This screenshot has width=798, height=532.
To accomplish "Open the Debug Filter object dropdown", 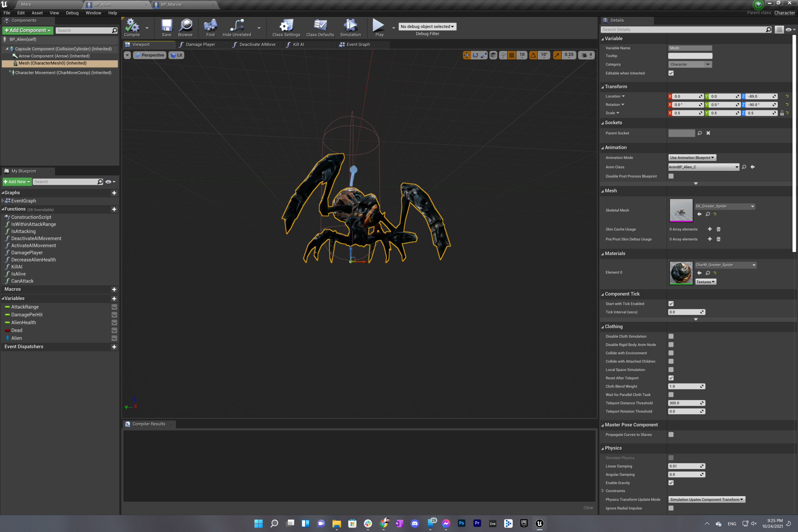I will coord(427,26).
